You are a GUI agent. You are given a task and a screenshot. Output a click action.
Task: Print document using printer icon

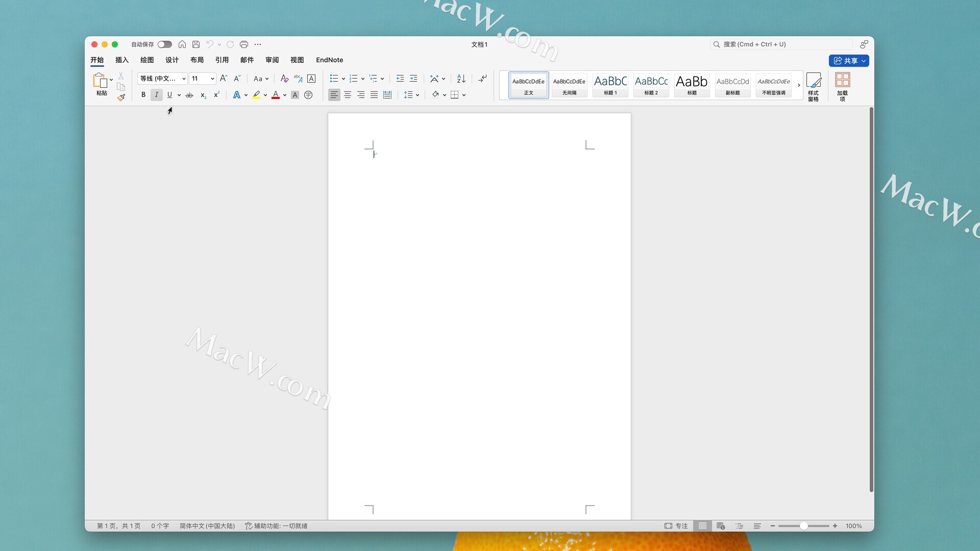244,44
